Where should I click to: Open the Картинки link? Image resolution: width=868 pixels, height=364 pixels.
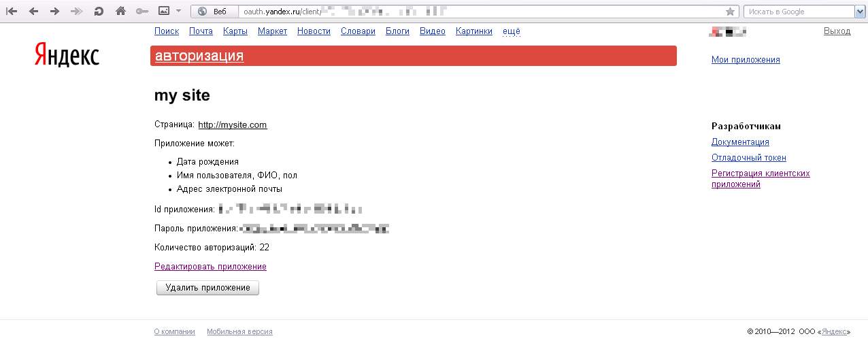click(x=474, y=31)
